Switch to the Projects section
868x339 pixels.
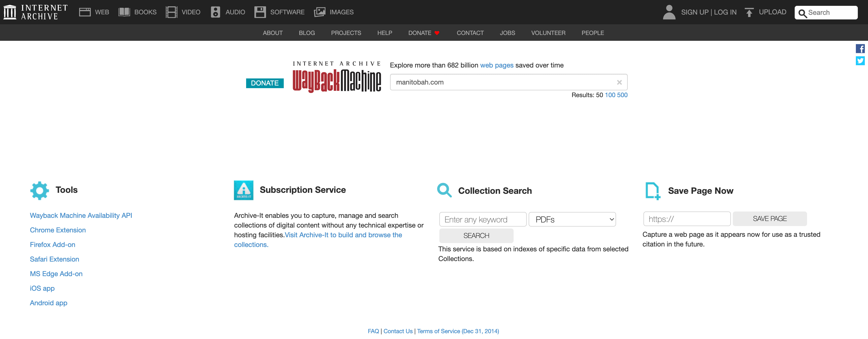[x=346, y=33]
